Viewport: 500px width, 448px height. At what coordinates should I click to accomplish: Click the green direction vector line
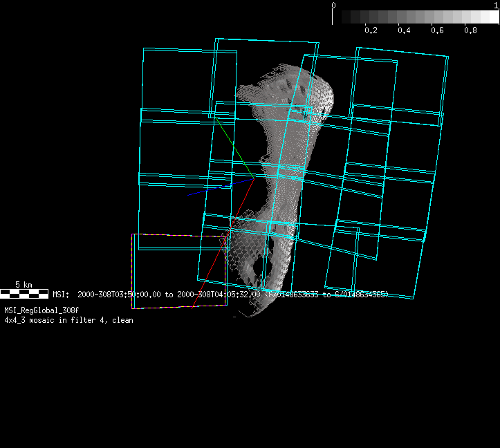(x=233, y=146)
